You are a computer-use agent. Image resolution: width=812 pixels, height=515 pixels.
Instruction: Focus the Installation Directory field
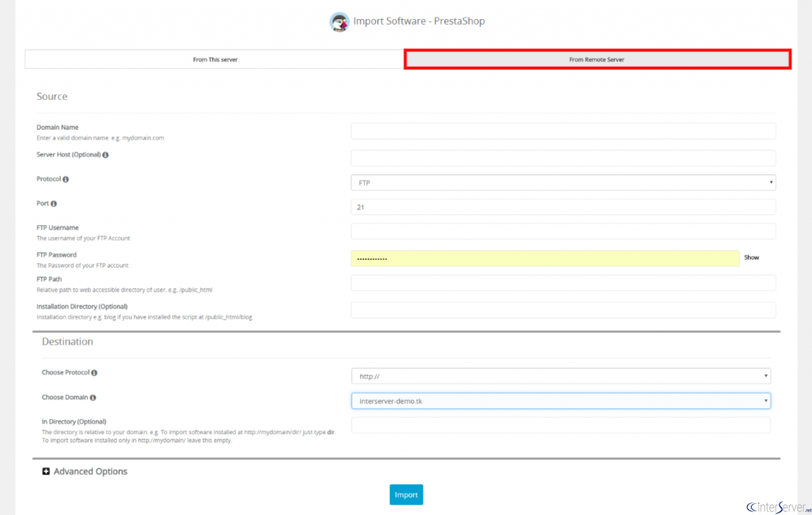pyautogui.click(x=564, y=310)
